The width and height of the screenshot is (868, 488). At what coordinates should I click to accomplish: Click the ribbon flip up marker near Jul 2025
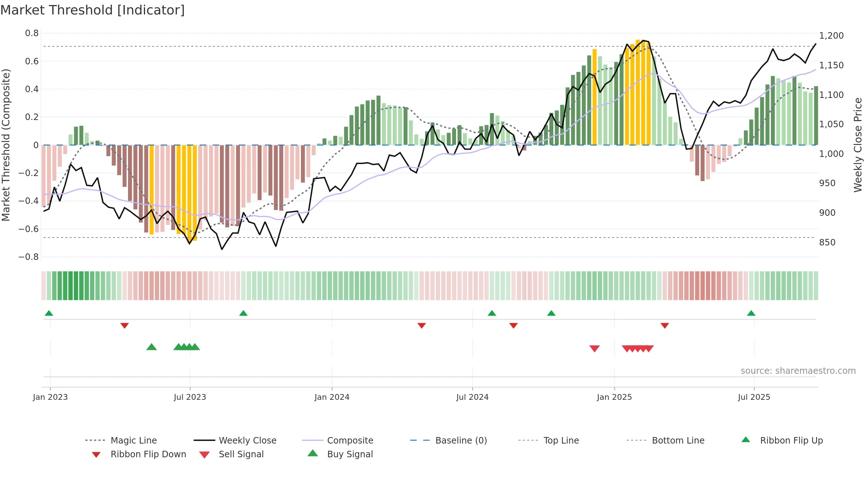tap(751, 313)
